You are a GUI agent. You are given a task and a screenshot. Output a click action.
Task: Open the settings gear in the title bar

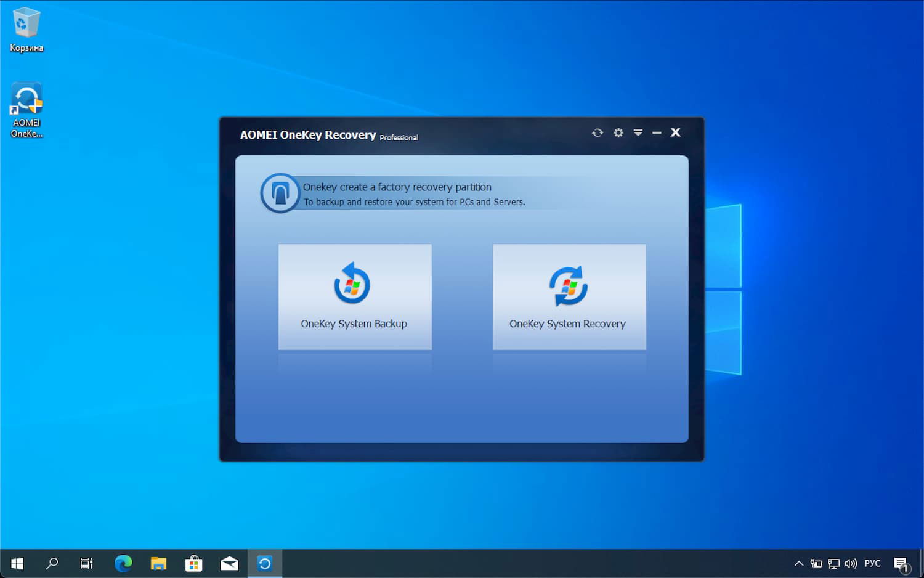click(618, 132)
